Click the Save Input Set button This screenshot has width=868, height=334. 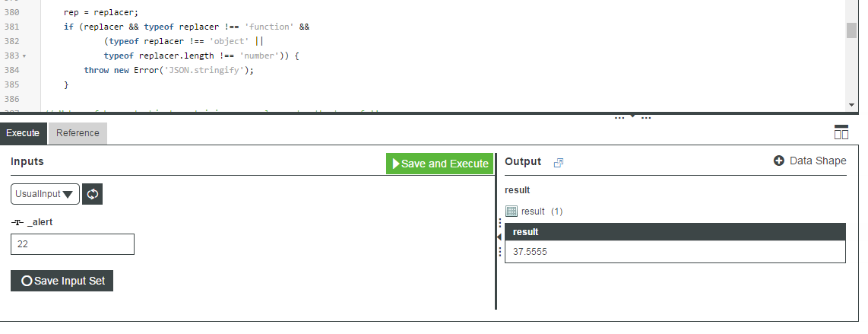[x=62, y=281]
